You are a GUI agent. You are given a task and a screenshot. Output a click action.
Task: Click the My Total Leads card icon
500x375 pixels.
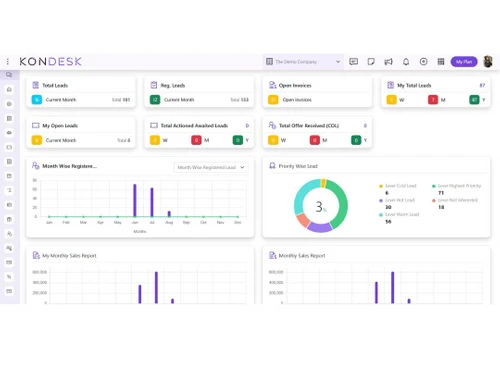tap(390, 85)
